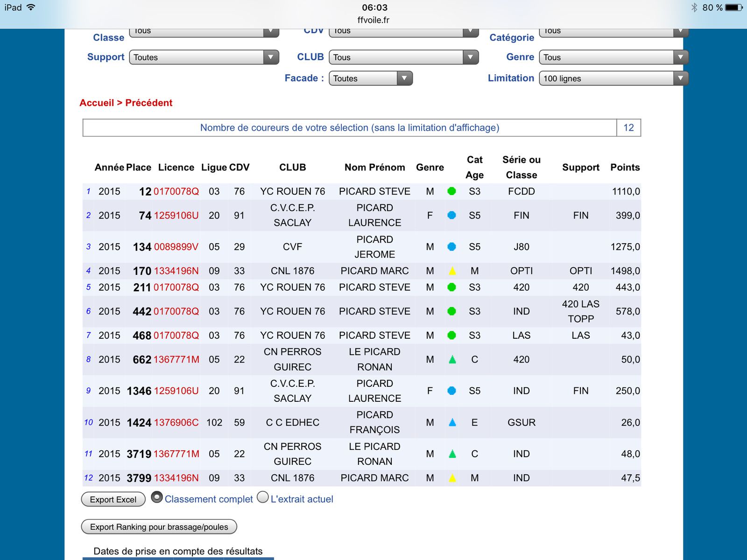
Task: Click the blue triangle icon for PICARD FRANÇOIS
Action: 452,422
